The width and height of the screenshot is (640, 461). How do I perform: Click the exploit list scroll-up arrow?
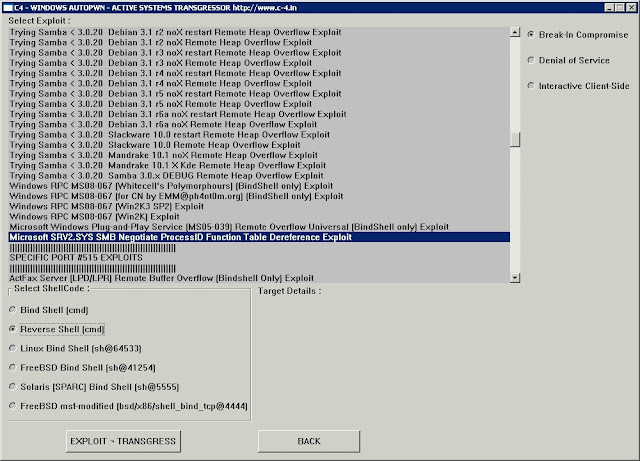515,32
